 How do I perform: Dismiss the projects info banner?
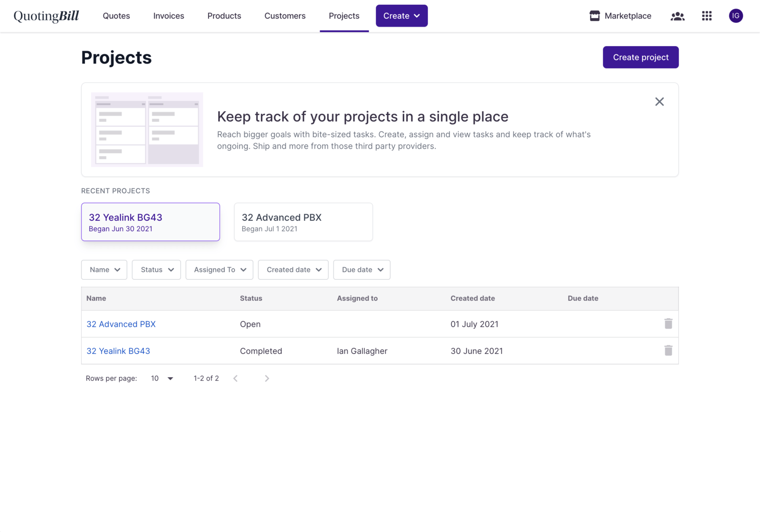pos(659,102)
